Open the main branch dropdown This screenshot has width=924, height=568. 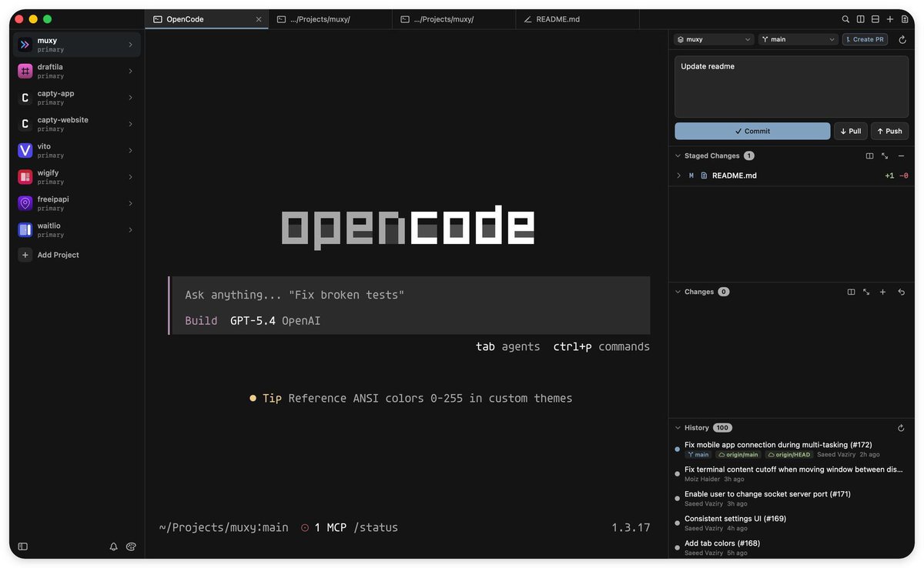click(798, 39)
